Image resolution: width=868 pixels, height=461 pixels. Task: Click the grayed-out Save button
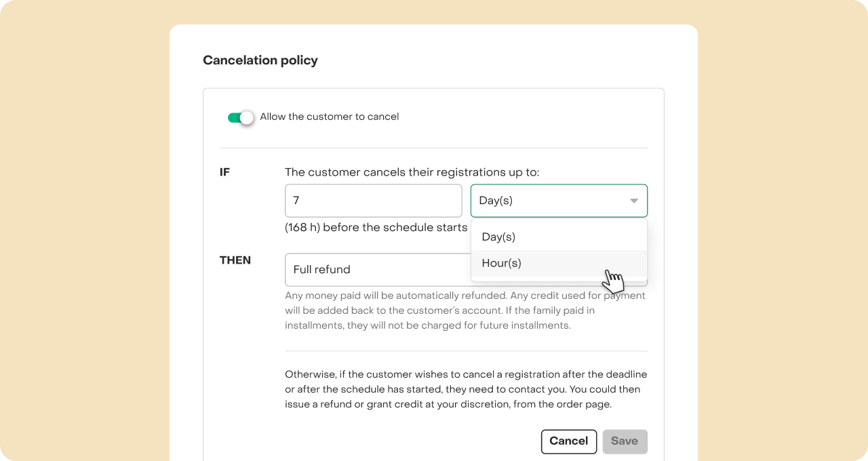(x=625, y=441)
